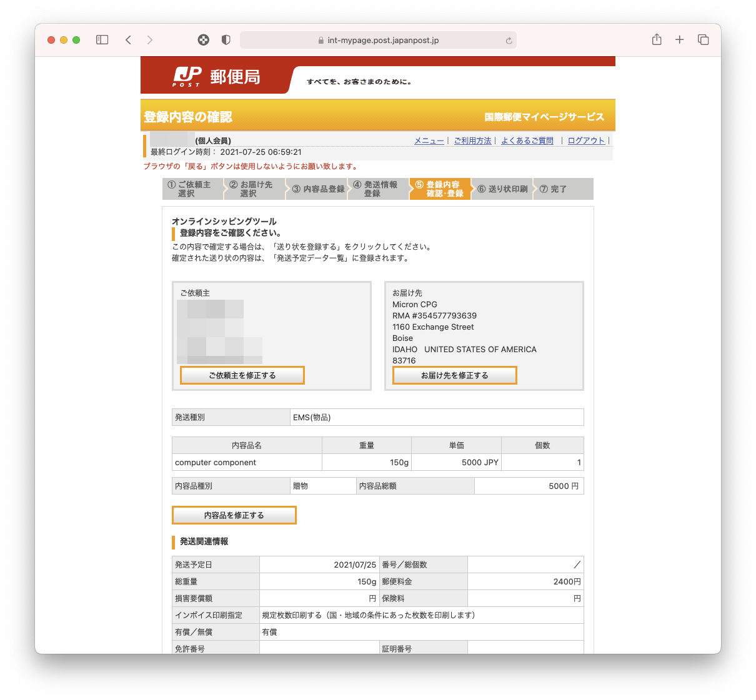This screenshot has height=700, width=756.
Task: Click the '有償' value cell
Action: point(422,632)
